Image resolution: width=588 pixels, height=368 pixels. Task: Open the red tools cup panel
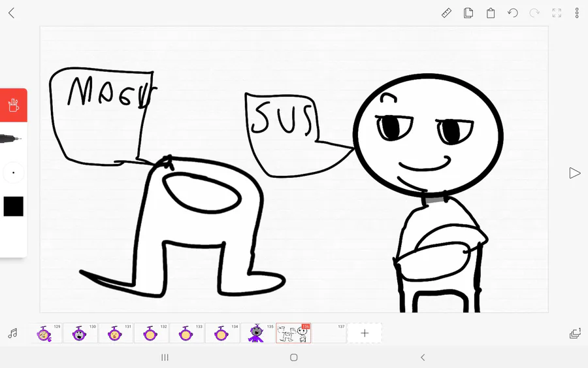click(14, 105)
